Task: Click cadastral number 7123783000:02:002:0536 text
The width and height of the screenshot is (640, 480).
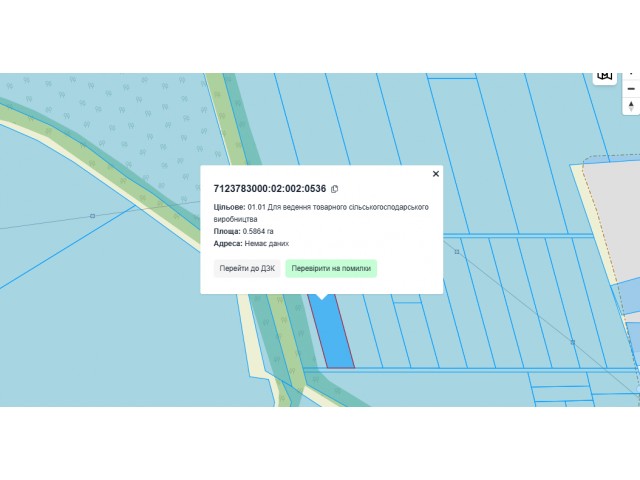Action: (270, 188)
